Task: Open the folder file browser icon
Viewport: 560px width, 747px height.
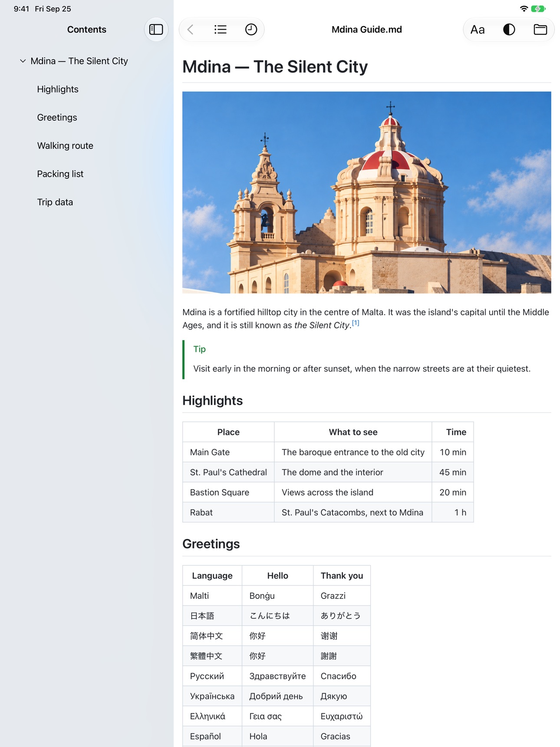Action: pos(540,30)
